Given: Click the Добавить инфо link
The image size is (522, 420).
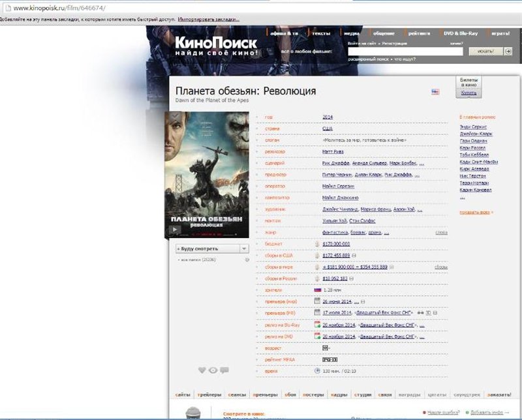Looking at the screenshot, I should (486, 412).
